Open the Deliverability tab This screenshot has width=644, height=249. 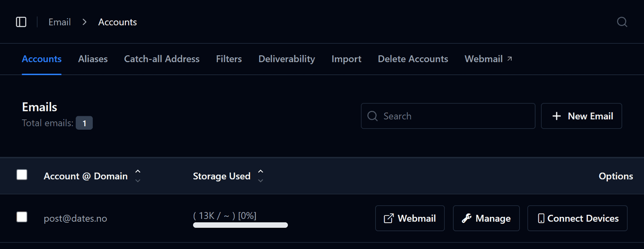pyautogui.click(x=286, y=59)
